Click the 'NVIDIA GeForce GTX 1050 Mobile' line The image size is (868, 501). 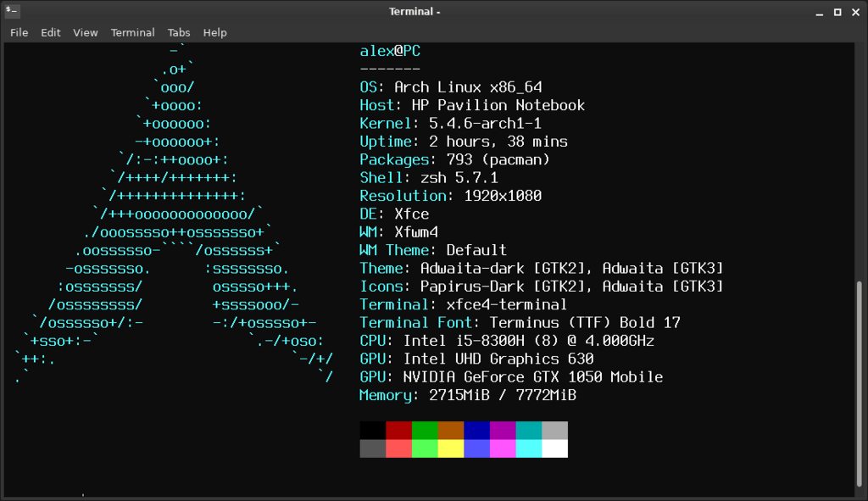pyautogui.click(x=533, y=377)
